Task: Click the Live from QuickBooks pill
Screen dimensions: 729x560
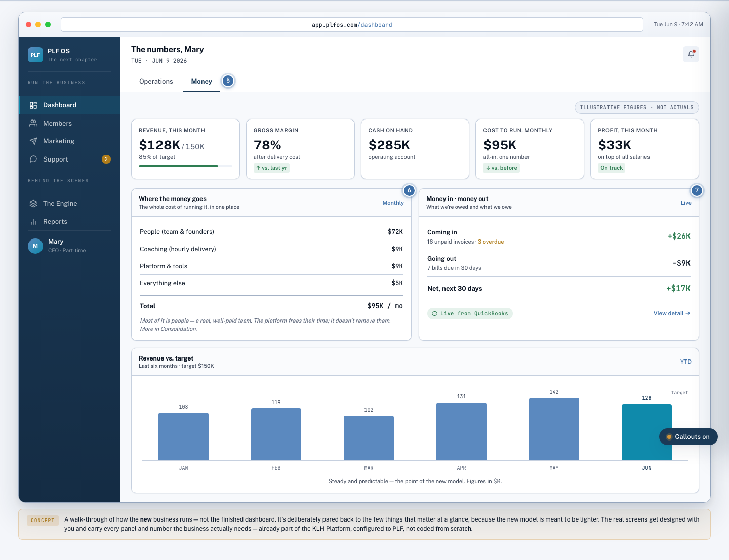Action: tap(470, 314)
